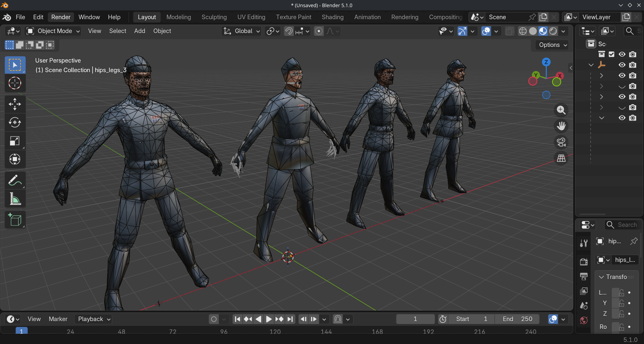Click the viewport zoom magnifier icon
The height and width of the screenshot is (344, 644).
tap(561, 110)
